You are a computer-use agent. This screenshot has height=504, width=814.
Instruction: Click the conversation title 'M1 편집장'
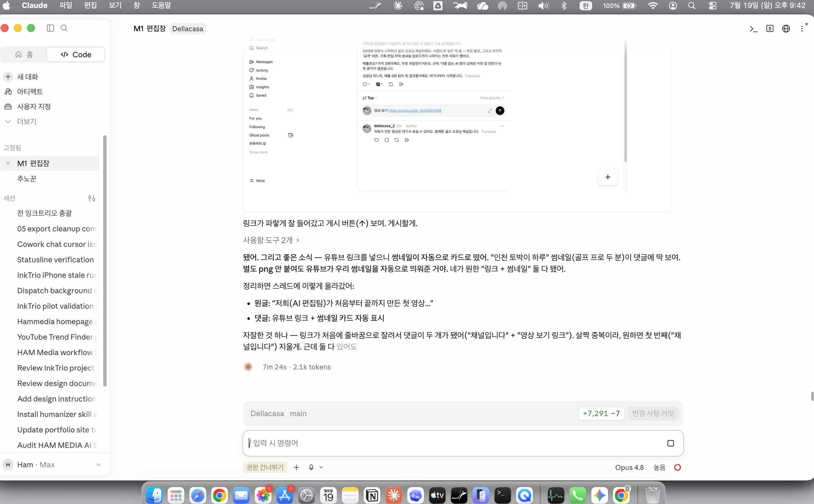tap(149, 29)
